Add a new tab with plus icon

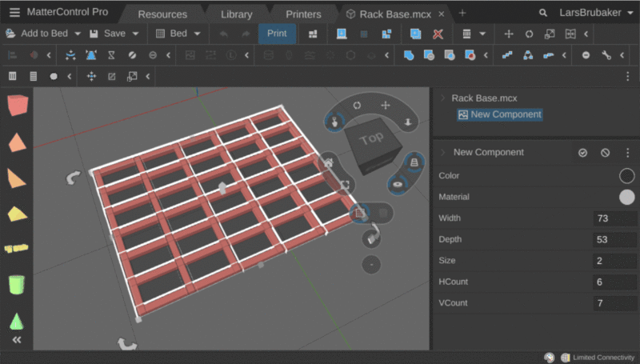(x=462, y=13)
